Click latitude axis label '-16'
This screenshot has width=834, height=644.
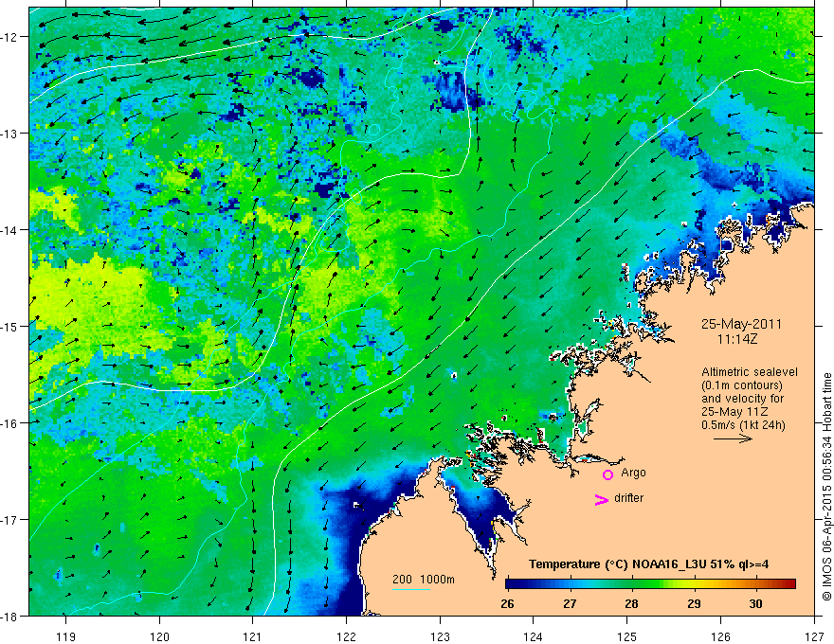[x=10, y=423]
